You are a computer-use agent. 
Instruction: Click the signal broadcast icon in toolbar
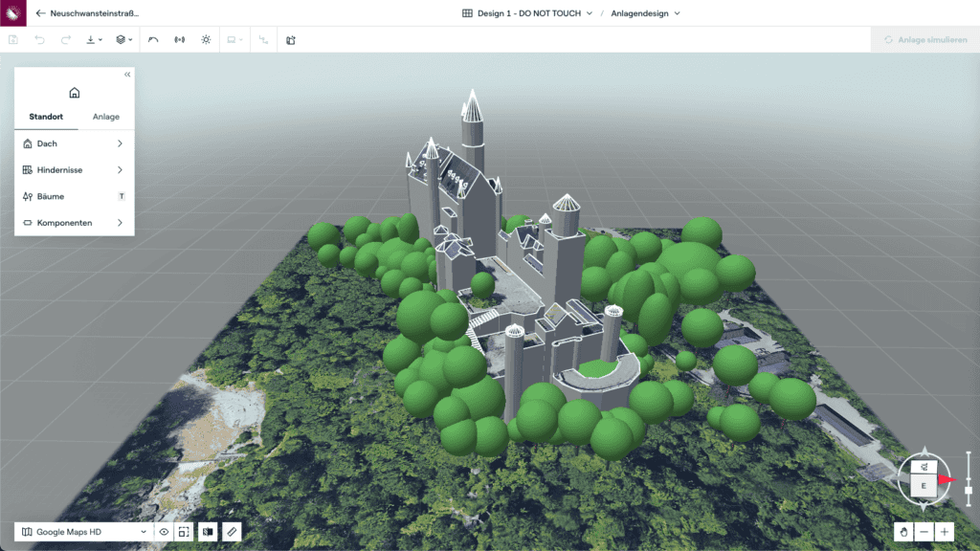click(x=179, y=40)
